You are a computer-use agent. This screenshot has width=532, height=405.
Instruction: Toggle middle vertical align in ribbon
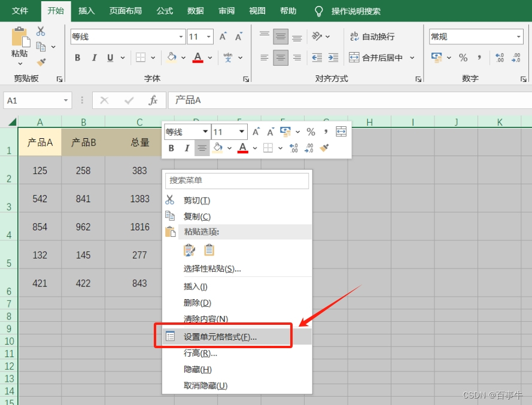281,36
